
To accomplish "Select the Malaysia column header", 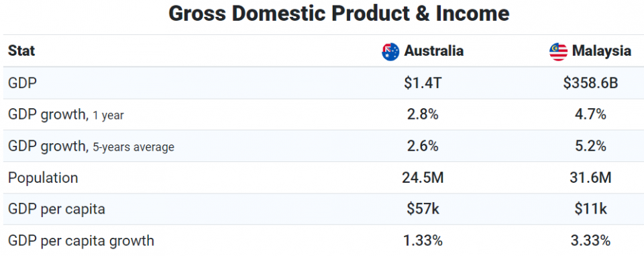I will [x=602, y=51].
